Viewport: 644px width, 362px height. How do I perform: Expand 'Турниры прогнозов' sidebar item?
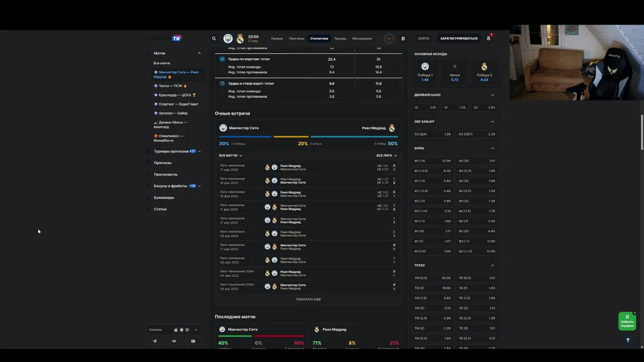(199, 151)
